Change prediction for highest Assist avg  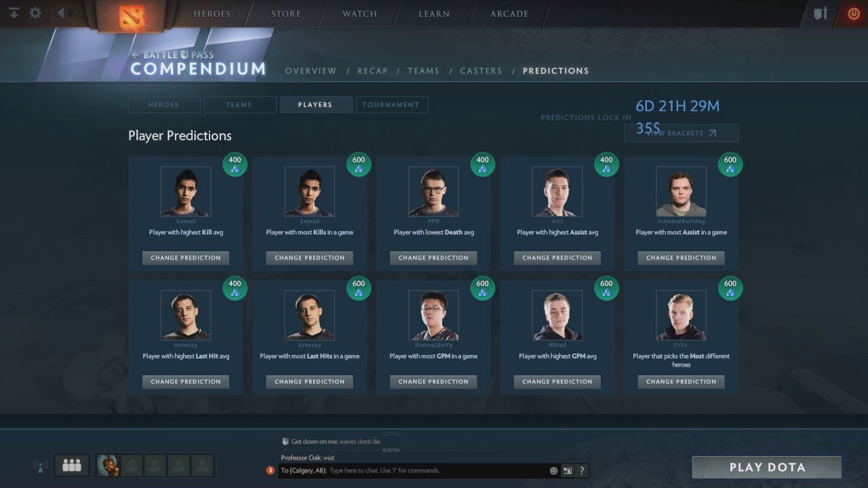tap(557, 258)
